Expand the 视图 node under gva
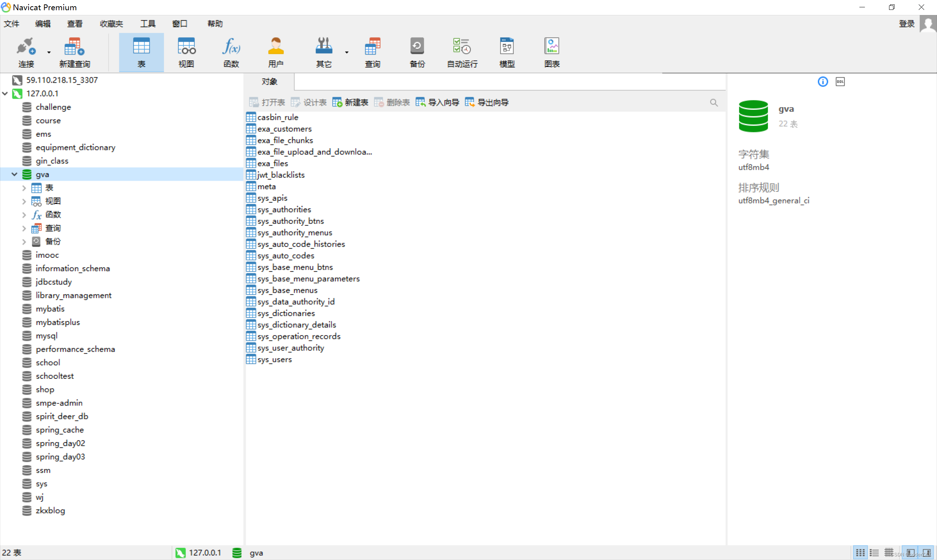 click(x=24, y=202)
